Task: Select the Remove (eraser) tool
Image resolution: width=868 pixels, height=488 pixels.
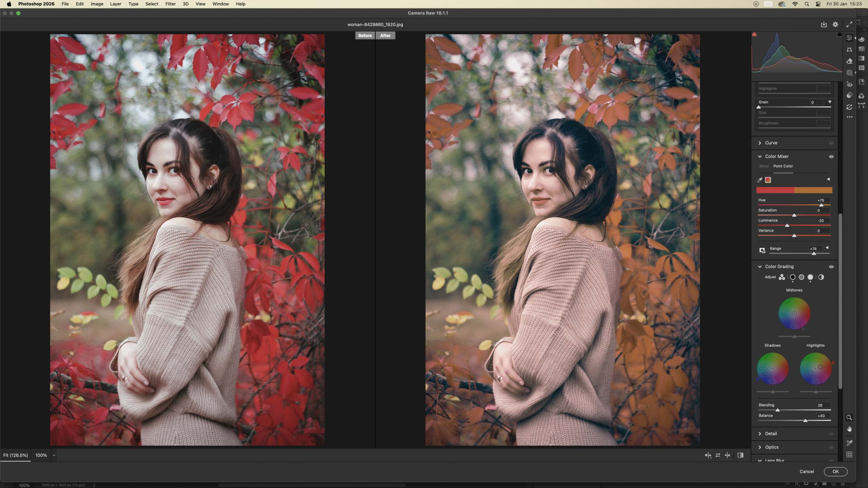Action: pyautogui.click(x=849, y=61)
